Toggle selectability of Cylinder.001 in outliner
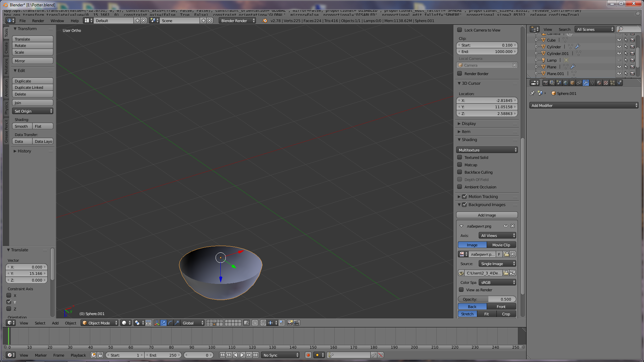Viewport: 644px width, 362px height. coord(626,53)
